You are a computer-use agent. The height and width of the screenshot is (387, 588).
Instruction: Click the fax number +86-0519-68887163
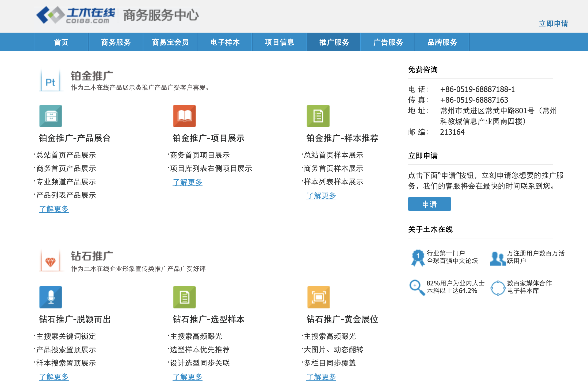(474, 100)
